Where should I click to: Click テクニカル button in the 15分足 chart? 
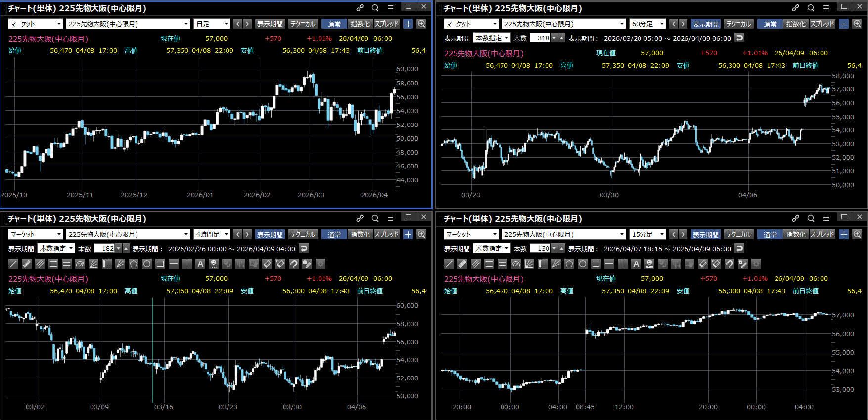pyautogui.click(x=738, y=234)
